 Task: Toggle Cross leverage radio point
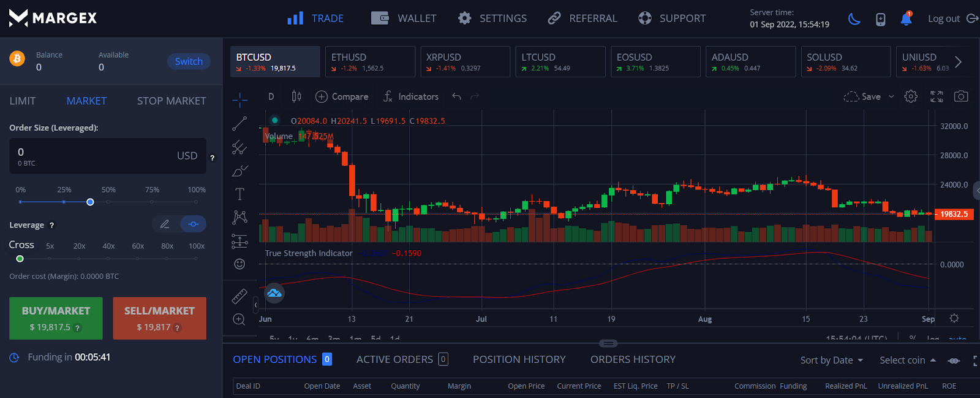20,259
